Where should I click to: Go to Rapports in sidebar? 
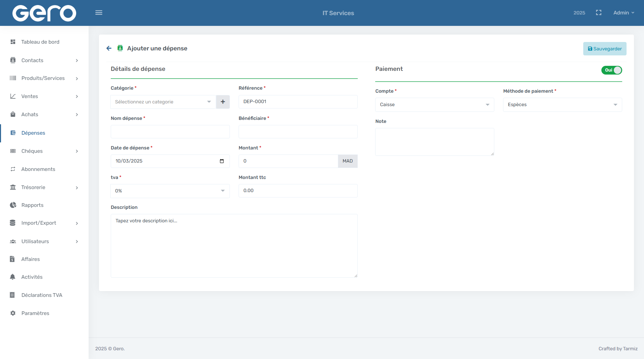click(32, 205)
